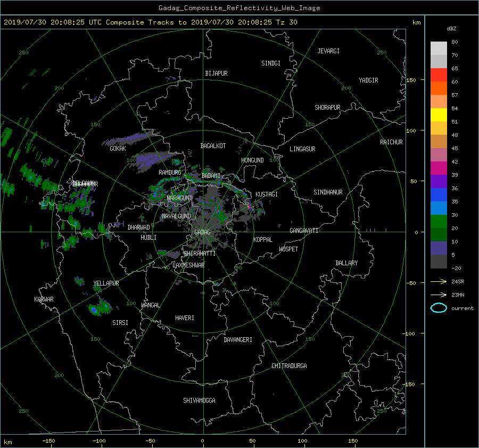The image size is (479, 448).
Task: Click the BALLARY city label
Action: [x=346, y=263]
